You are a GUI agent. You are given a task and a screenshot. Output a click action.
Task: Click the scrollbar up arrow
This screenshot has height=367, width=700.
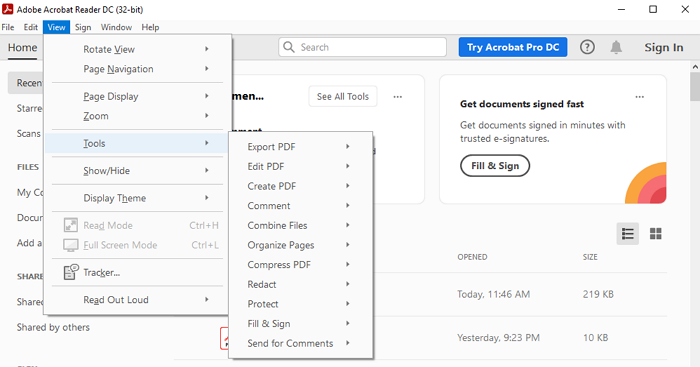coord(695,67)
